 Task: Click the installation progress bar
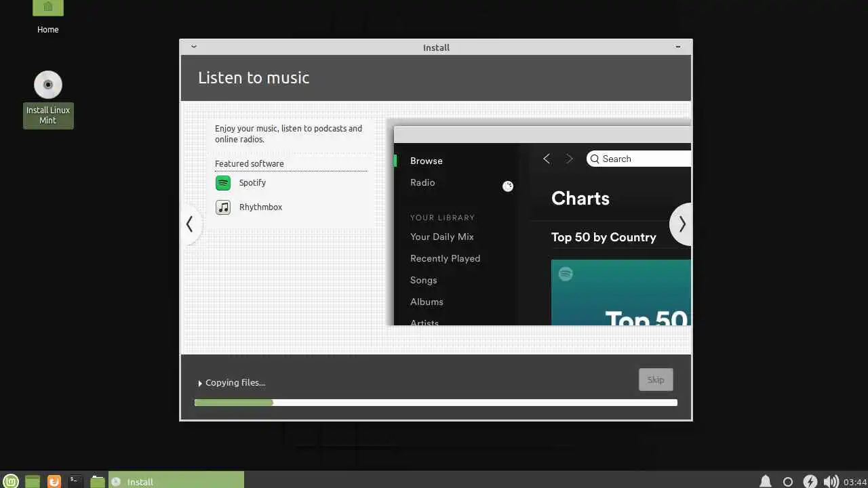pyautogui.click(x=436, y=403)
